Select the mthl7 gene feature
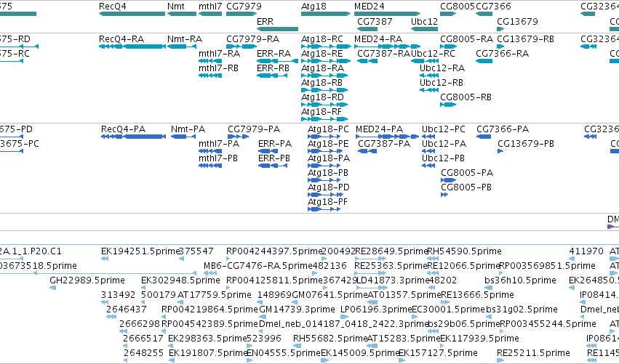Viewport: 619px width, 364px height. [x=210, y=14]
